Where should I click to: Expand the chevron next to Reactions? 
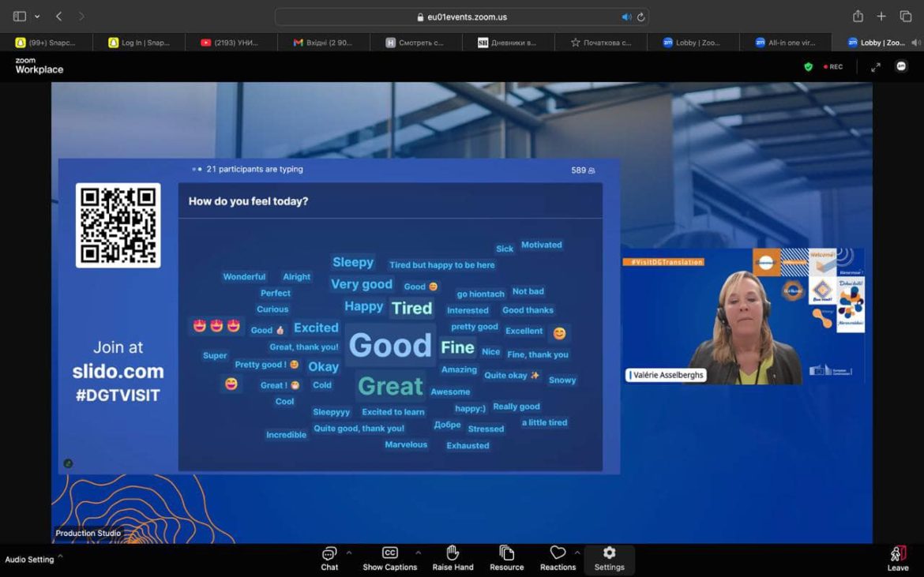coord(577,553)
